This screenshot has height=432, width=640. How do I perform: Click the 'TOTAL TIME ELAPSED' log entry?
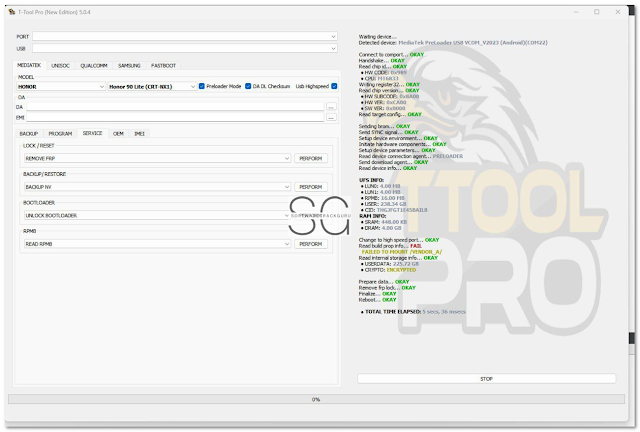coord(413,312)
